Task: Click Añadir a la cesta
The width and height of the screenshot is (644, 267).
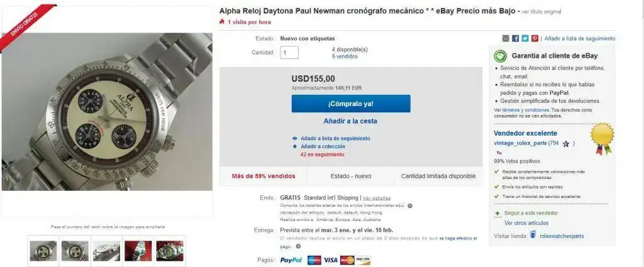Action: pos(350,121)
